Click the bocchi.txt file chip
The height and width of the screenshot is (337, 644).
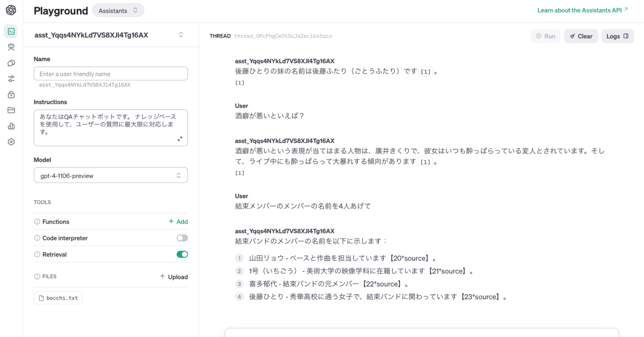(58, 298)
